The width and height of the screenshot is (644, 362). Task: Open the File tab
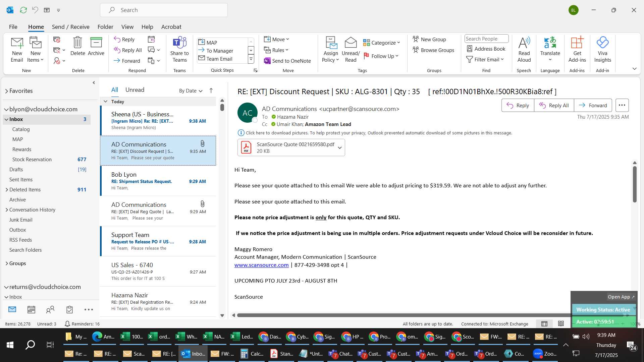click(13, 27)
